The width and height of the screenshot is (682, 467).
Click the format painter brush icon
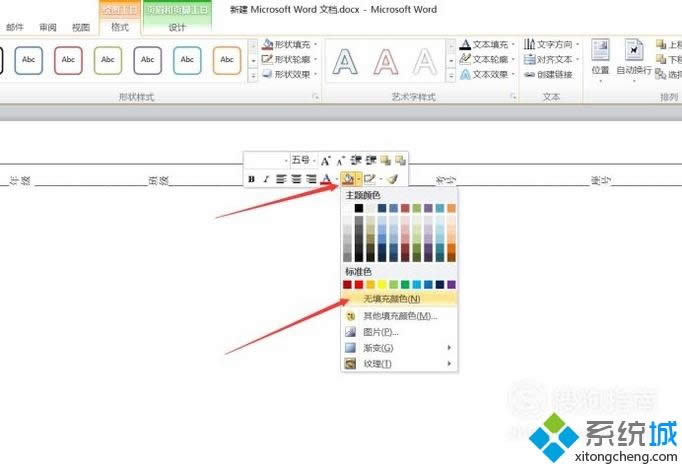tap(392, 179)
